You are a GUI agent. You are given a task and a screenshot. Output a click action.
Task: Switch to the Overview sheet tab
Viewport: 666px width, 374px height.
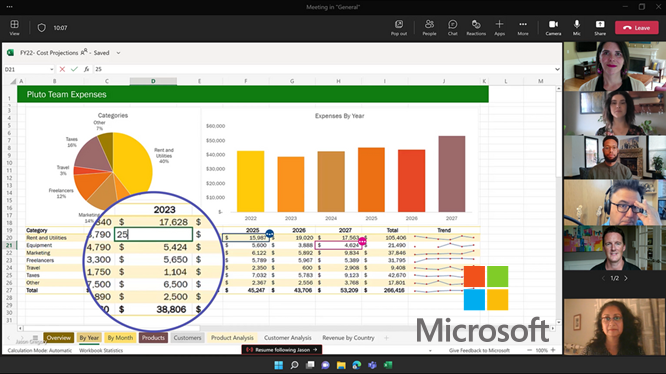[x=59, y=338]
